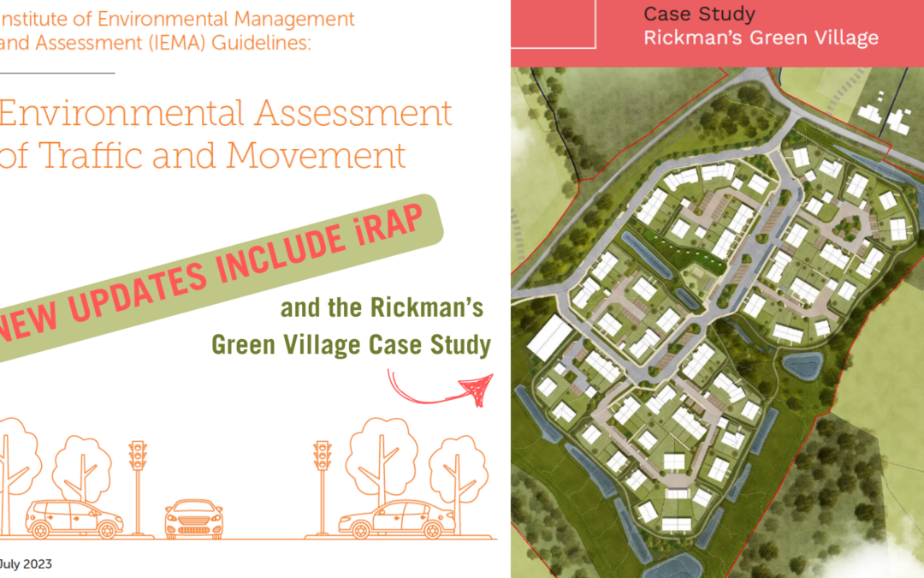Click 'Rickman's Green Village' header text

(x=761, y=38)
